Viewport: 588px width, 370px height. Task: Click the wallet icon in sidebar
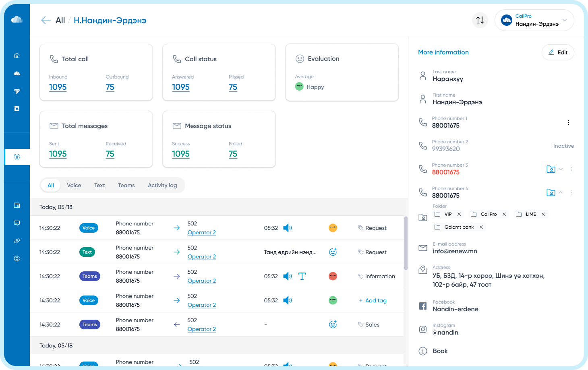click(x=17, y=205)
